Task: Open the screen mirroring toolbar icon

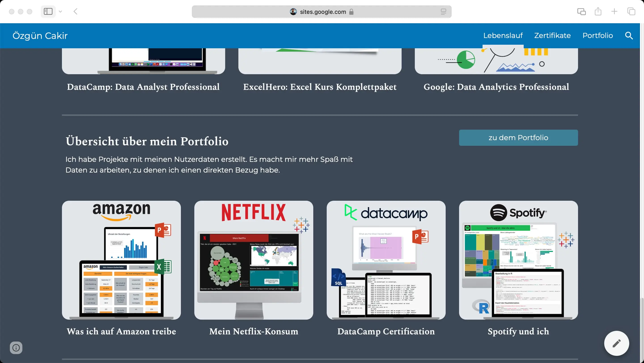Action: click(x=581, y=11)
